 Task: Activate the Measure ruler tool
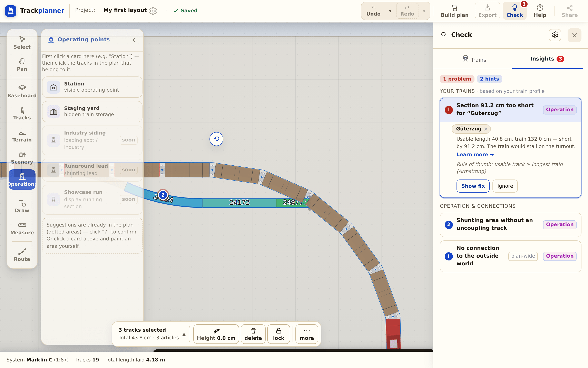[x=22, y=228]
